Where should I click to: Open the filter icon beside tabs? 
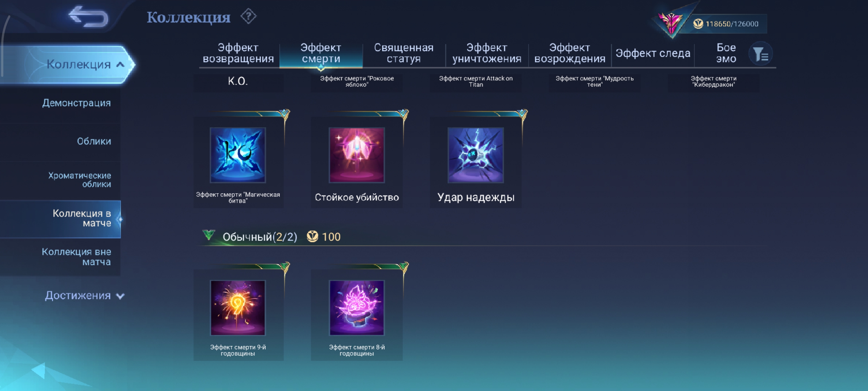[x=760, y=54]
